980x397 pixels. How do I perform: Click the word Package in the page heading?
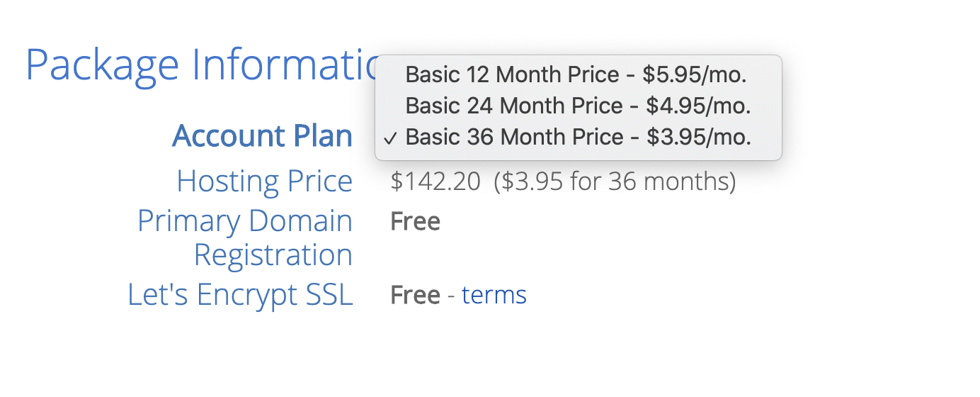103,65
